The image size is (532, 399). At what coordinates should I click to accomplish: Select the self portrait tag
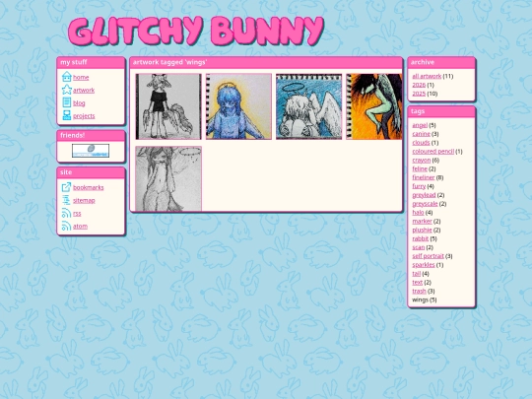[x=428, y=256]
